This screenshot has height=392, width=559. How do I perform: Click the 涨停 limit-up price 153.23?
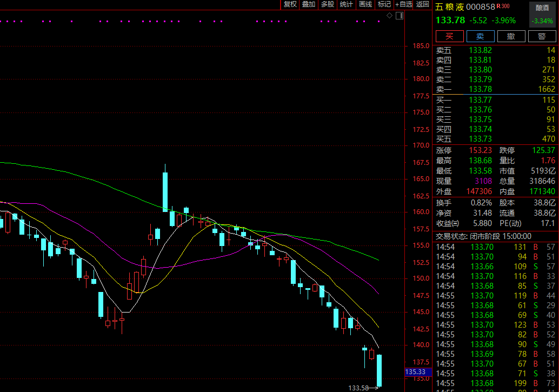coord(480,150)
